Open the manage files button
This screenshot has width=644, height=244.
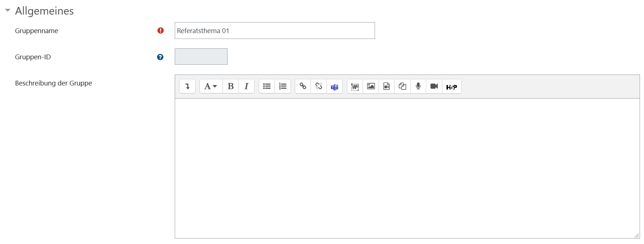(402, 87)
